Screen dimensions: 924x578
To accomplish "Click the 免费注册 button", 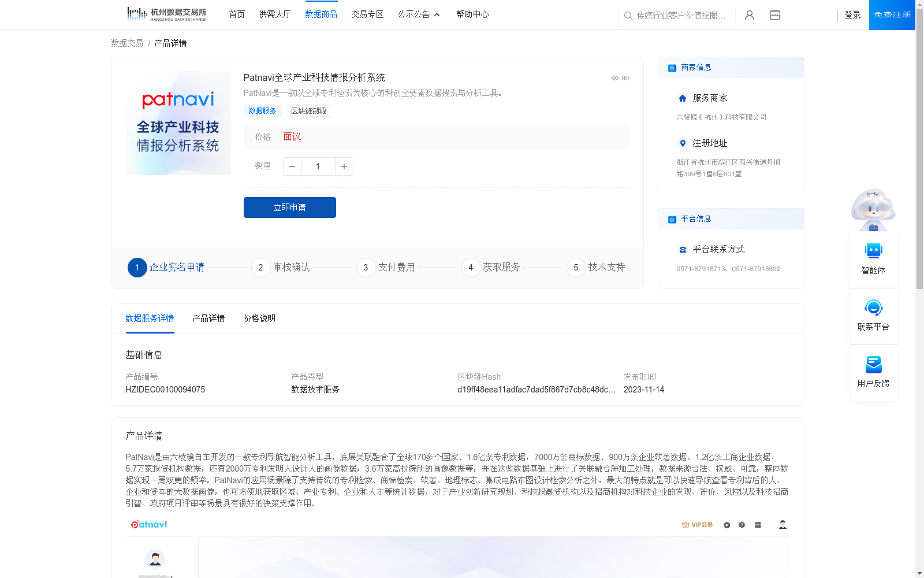I will click(892, 15).
